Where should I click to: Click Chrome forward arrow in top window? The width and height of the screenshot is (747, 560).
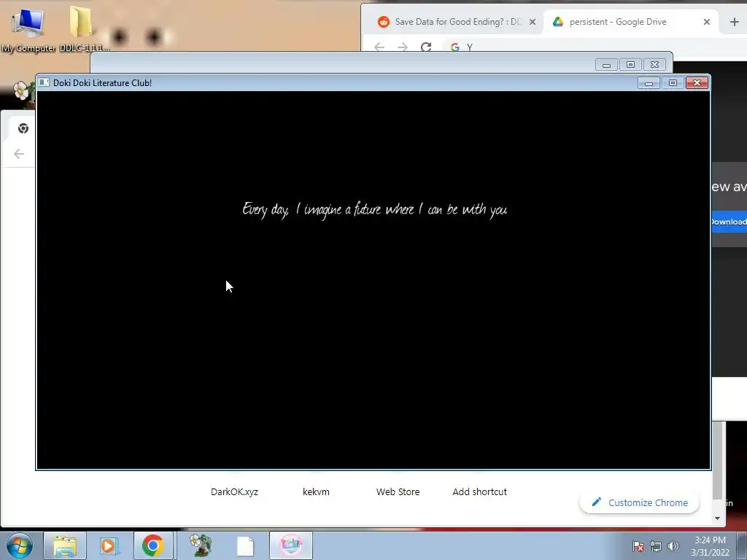(x=403, y=47)
